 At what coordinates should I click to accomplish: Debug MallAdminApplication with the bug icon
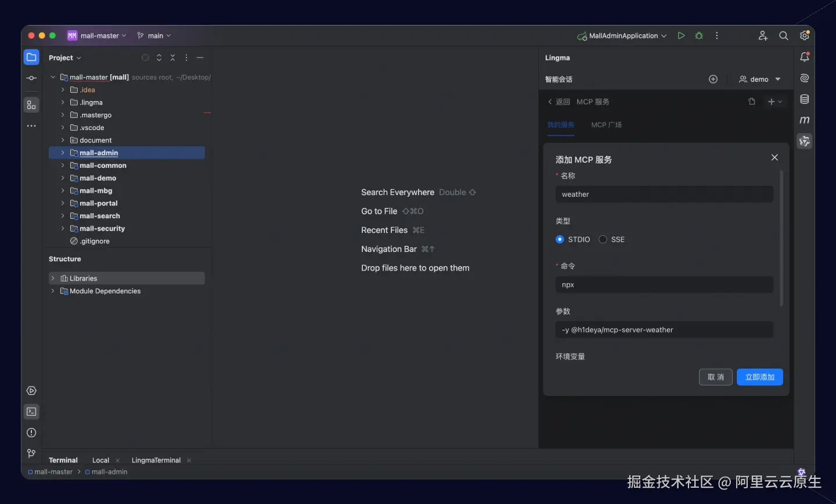tap(699, 35)
